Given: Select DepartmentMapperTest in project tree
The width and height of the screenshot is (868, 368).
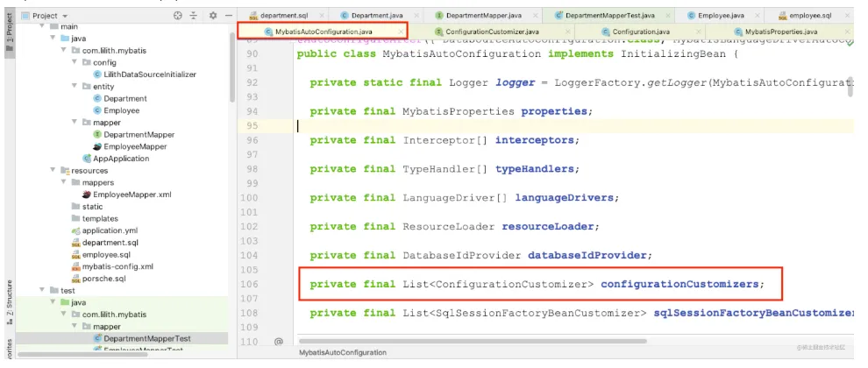Looking at the screenshot, I should tap(147, 338).
